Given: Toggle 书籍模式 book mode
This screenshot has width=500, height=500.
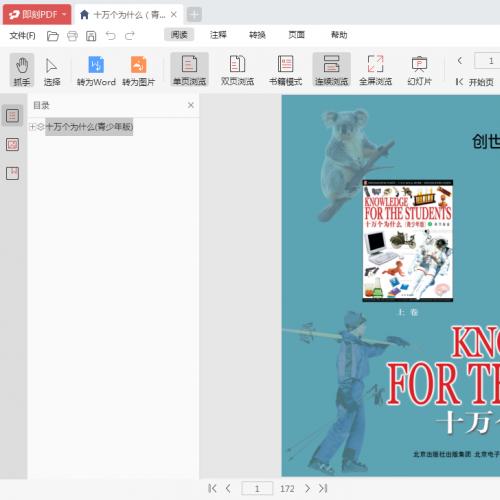Looking at the screenshot, I should (285, 70).
